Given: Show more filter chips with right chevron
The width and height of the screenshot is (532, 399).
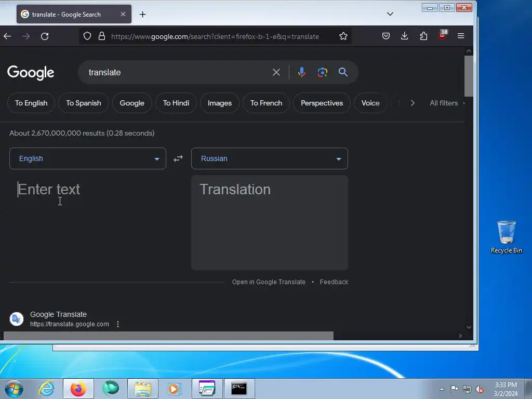Looking at the screenshot, I should [x=412, y=103].
